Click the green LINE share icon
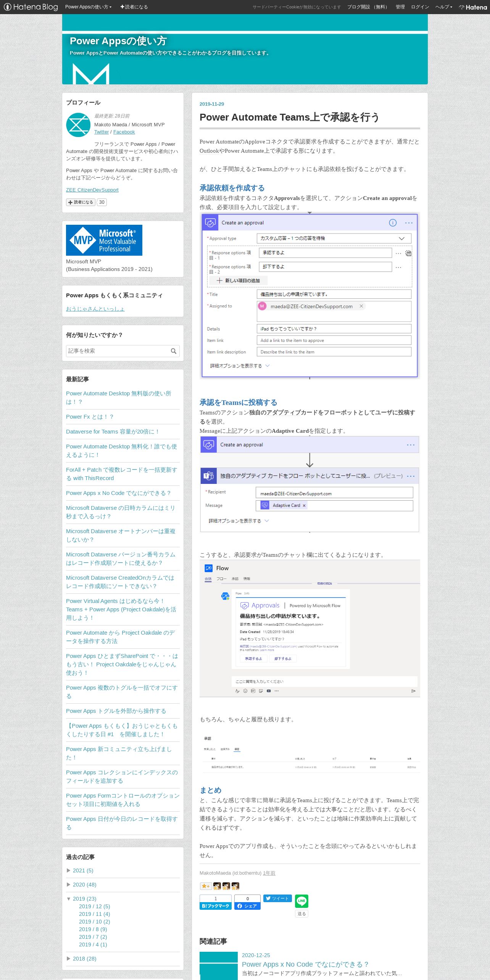The width and height of the screenshot is (490, 980). click(x=301, y=901)
